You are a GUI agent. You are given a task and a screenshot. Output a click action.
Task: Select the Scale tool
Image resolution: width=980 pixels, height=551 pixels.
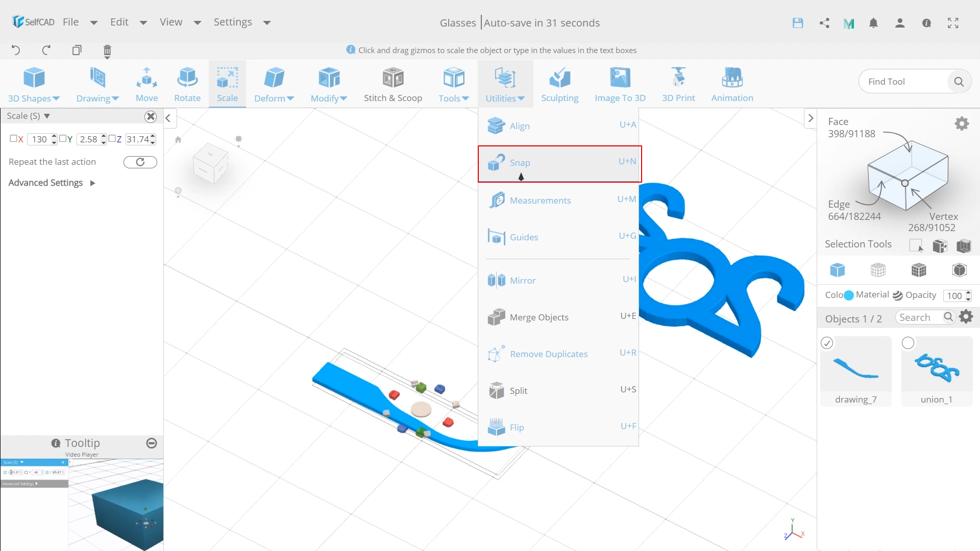[x=227, y=85]
